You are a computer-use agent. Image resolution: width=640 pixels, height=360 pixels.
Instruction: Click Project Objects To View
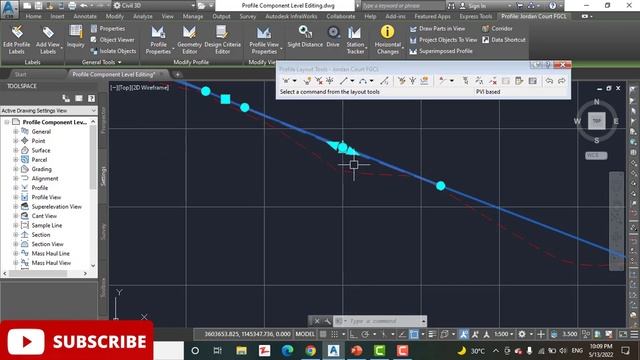(x=443, y=40)
